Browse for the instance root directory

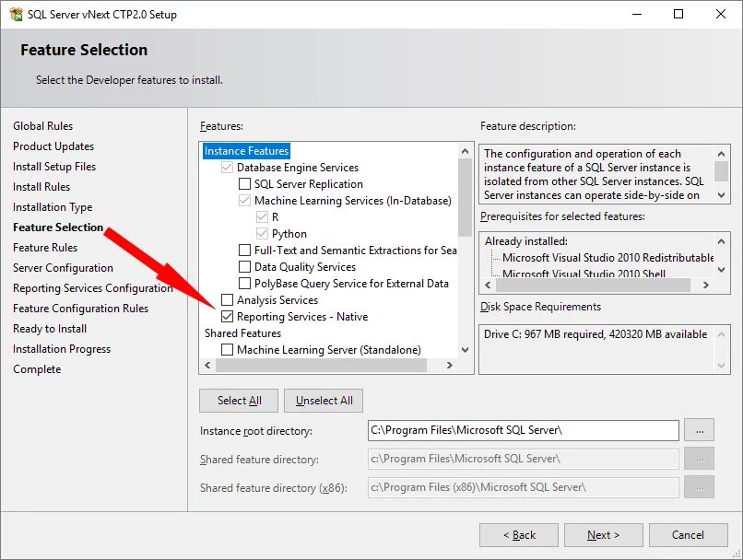(x=699, y=430)
